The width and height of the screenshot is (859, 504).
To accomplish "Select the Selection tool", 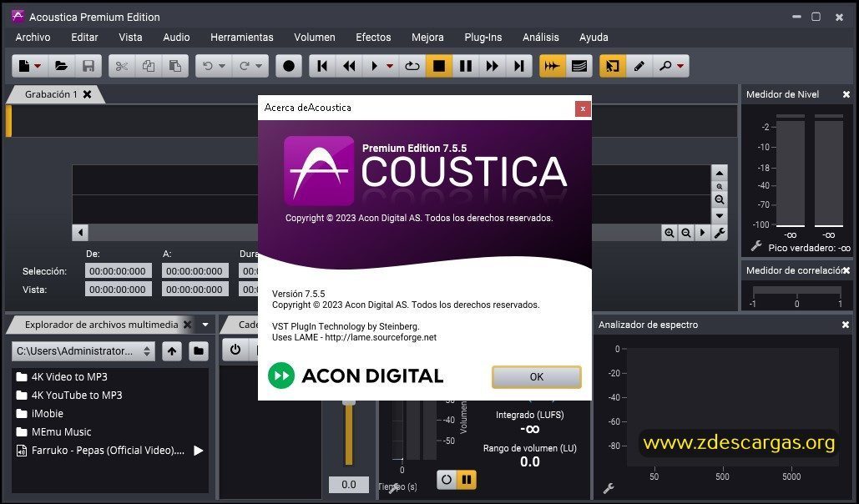I will tap(613, 66).
